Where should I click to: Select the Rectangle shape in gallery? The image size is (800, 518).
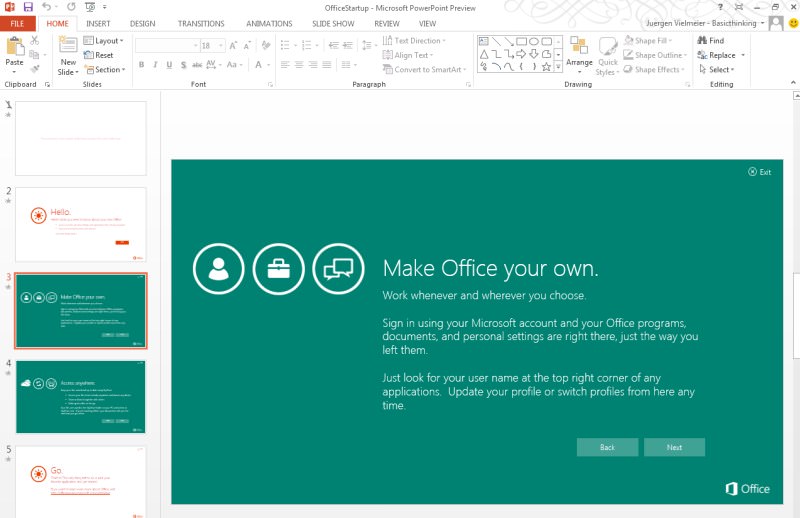(521, 41)
